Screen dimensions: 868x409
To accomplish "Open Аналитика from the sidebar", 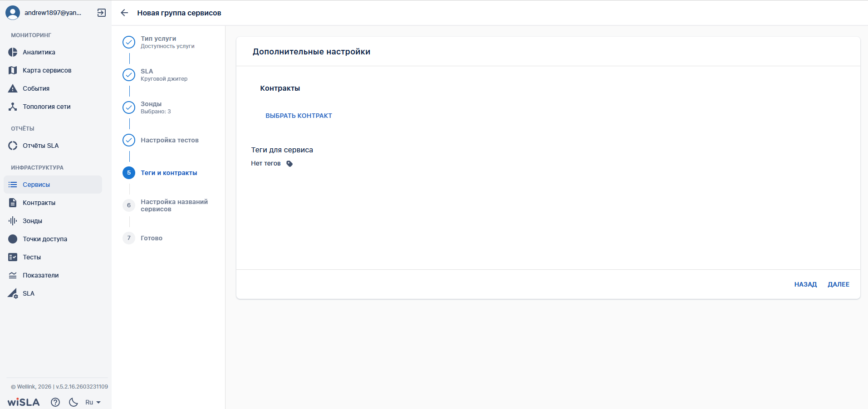I will 39,52.
